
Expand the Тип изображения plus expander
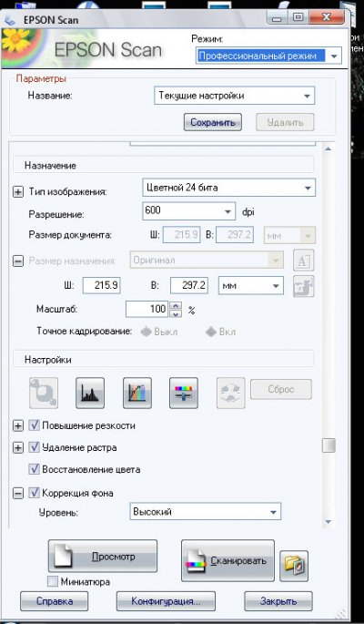[17, 192]
